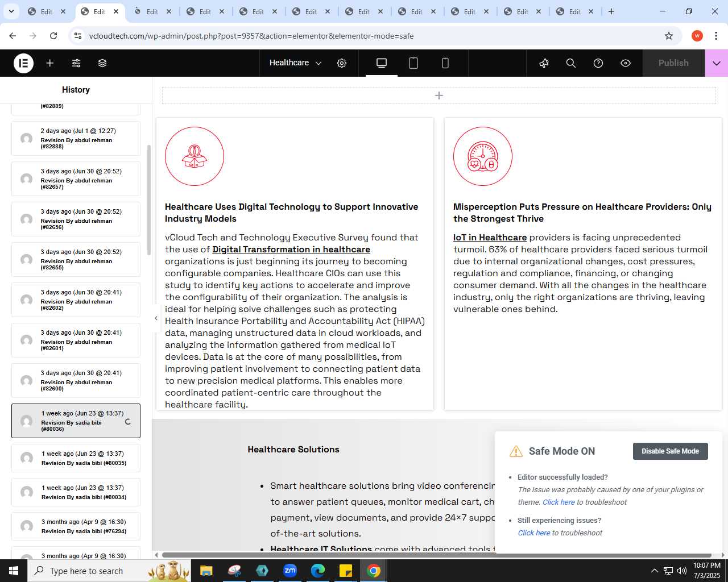Open the What's New megaphone icon
This screenshot has width=728, height=582.
click(x=544, y=63)
